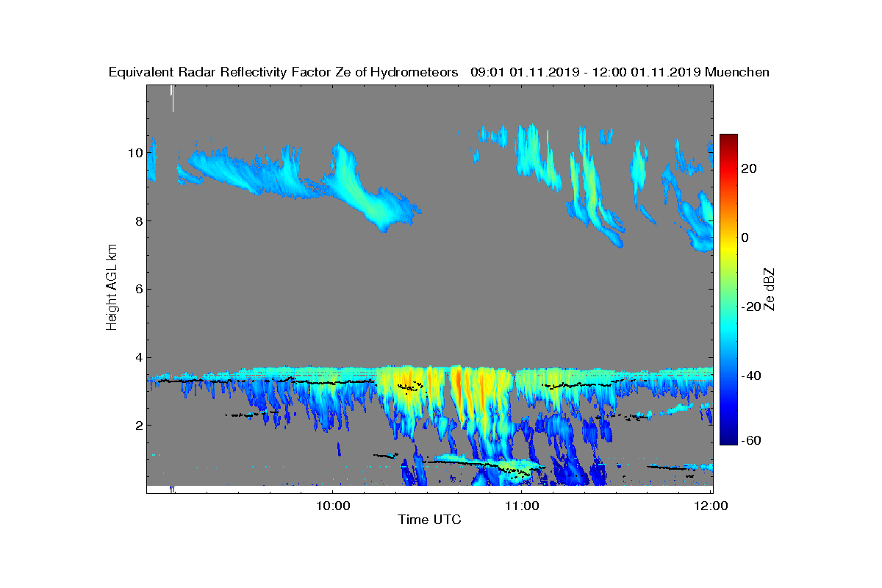Pick the yellow band of the colorbar
The width and height of the screenshot is (882, 588).
pyautogui.click(x=728, y=246)
